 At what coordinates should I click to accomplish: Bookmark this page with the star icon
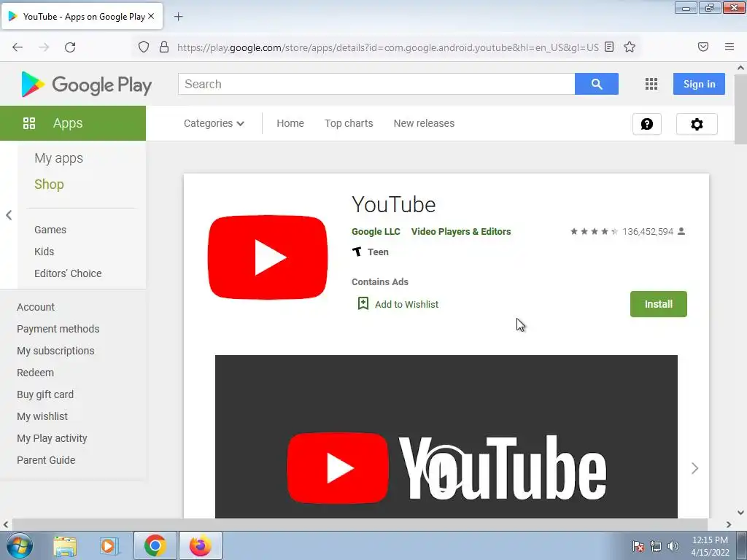coord(630,47)
